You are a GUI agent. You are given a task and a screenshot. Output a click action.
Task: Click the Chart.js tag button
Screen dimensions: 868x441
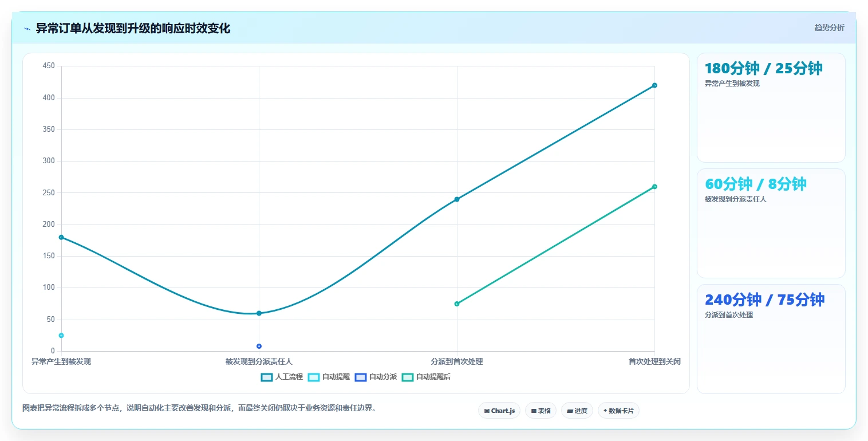click(499, 411)
